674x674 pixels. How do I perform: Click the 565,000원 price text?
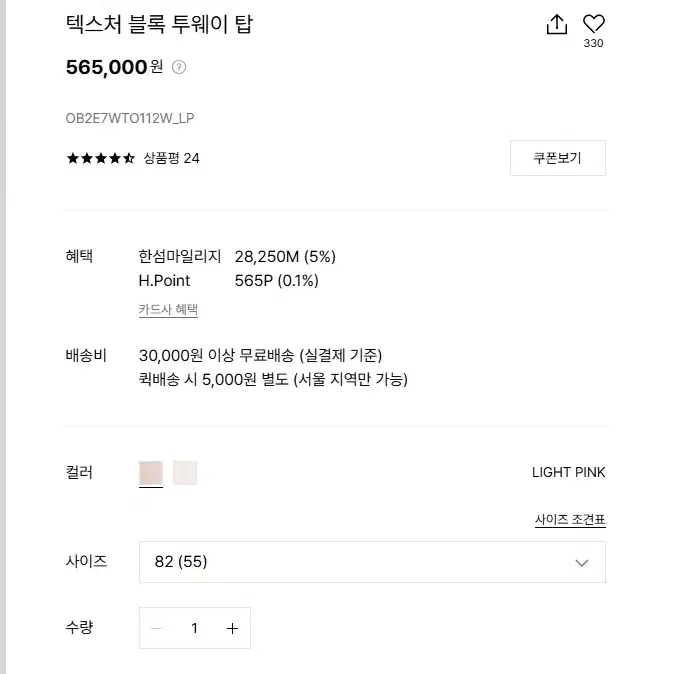point(114,67)
